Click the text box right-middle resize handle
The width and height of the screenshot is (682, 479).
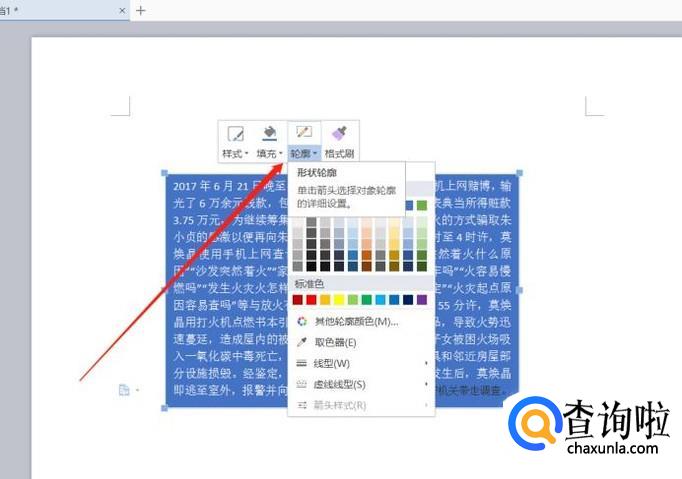pyautogui.click(x=518, y=290)
